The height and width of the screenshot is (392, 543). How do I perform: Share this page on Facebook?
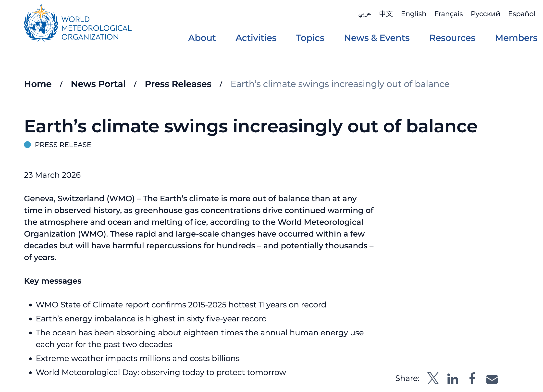(472, 379)
